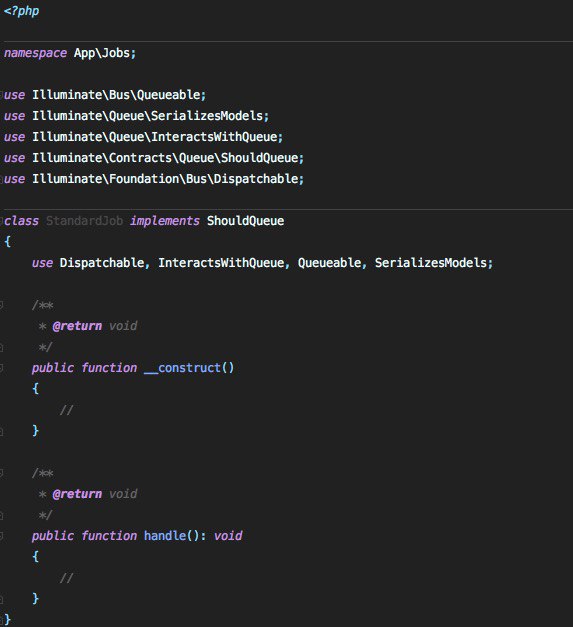This screenshot has height=627, width=573.
Task: Click the "implements" keyword
Action: coord(165,221)
